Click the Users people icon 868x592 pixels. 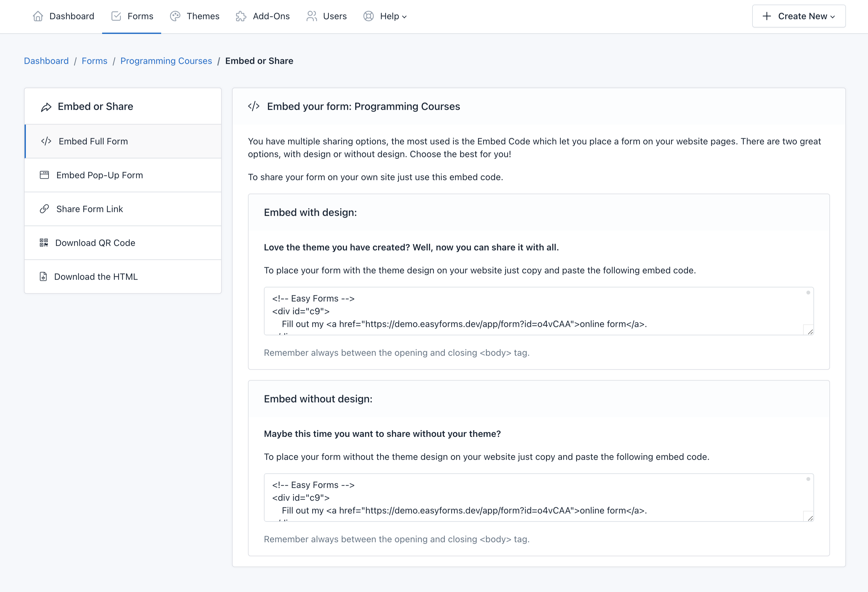(311, 16)
